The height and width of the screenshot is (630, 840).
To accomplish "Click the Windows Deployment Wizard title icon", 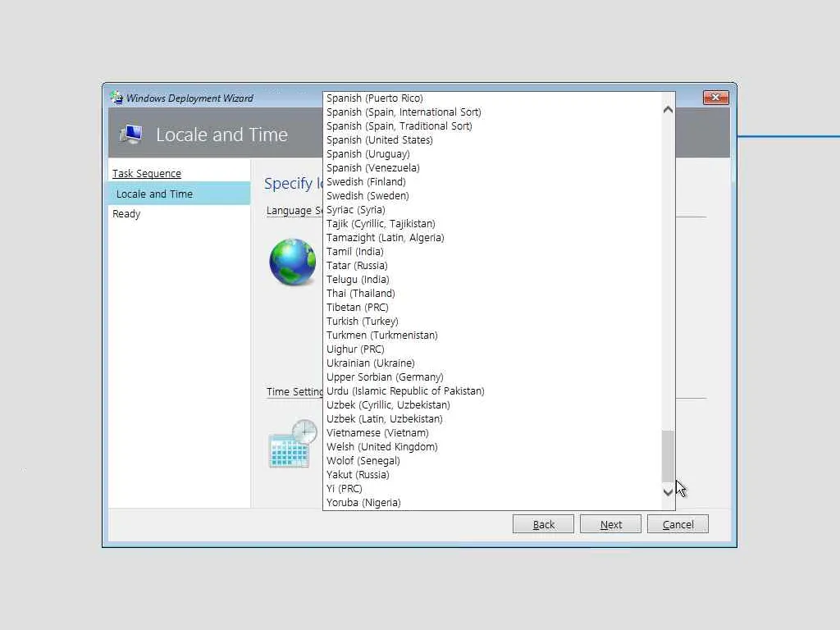I will point(116,98).
